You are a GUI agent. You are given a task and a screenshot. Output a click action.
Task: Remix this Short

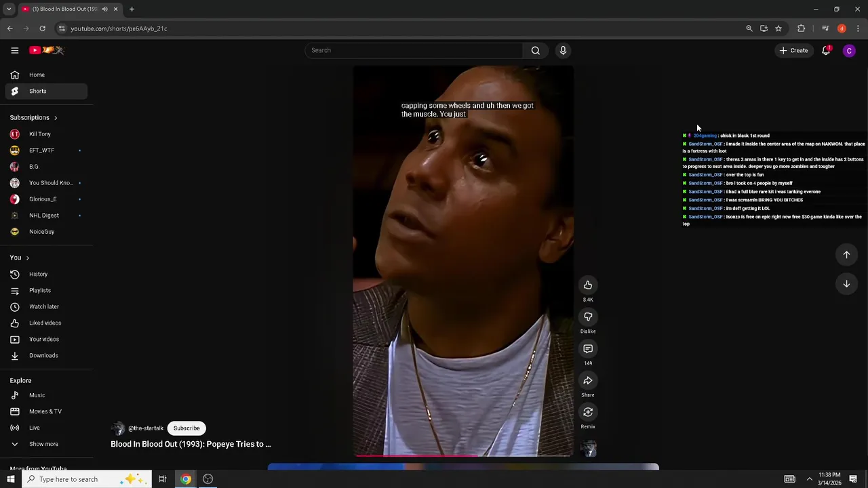(x=588, y=412)
